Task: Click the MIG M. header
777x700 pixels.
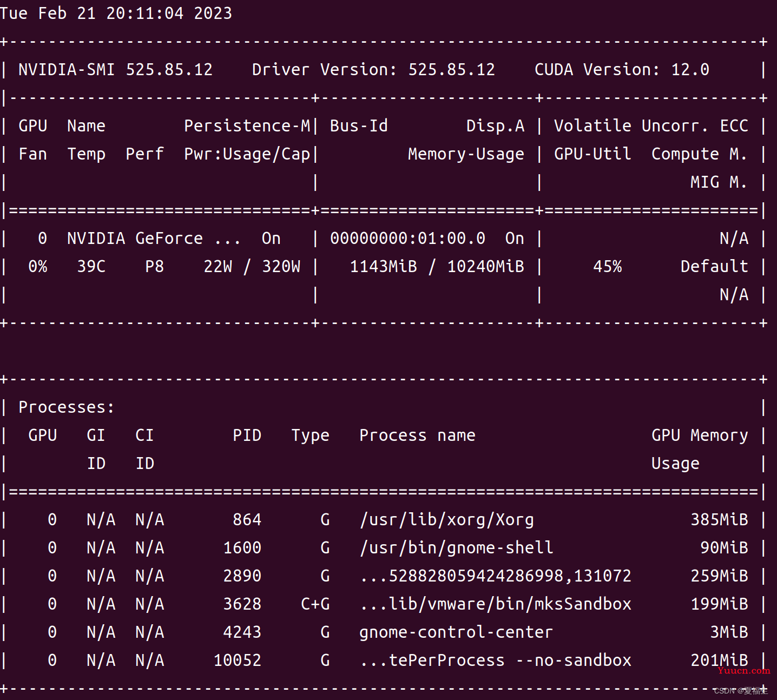Action: tap(719, 182)
